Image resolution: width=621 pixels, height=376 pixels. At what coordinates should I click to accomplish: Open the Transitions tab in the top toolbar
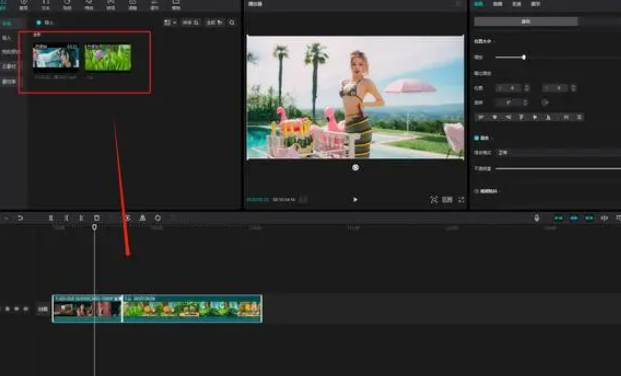coord(111,5)
